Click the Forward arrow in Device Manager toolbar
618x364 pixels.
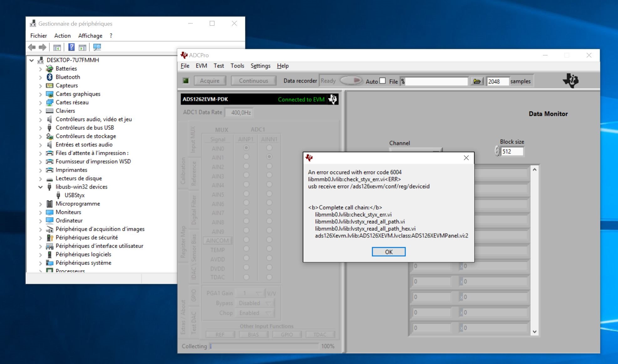click(42, 47)
